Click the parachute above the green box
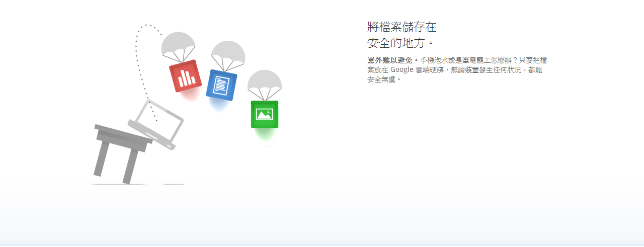644x247 pixels. pyautogui.click(x=265, y=85)
